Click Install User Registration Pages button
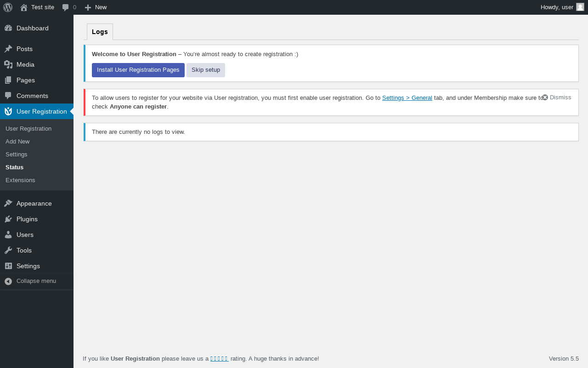588x368 pixels. click(138, 70)
